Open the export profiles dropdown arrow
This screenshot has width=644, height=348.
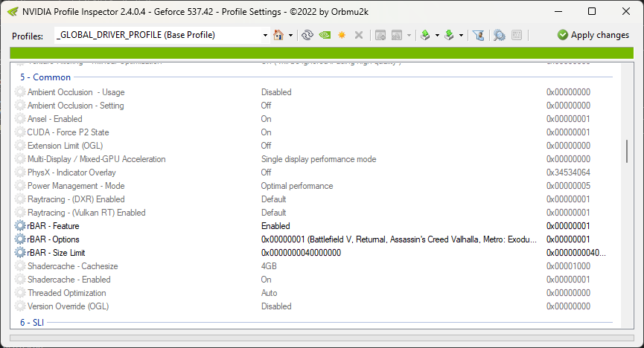(437, 35)
